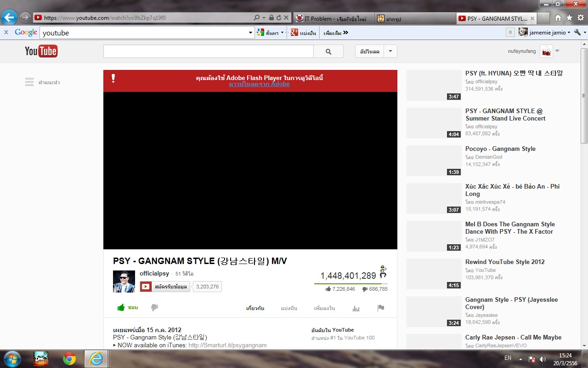Close the PSY - GANGNAM STYLE tab

(x=532, y=18)
